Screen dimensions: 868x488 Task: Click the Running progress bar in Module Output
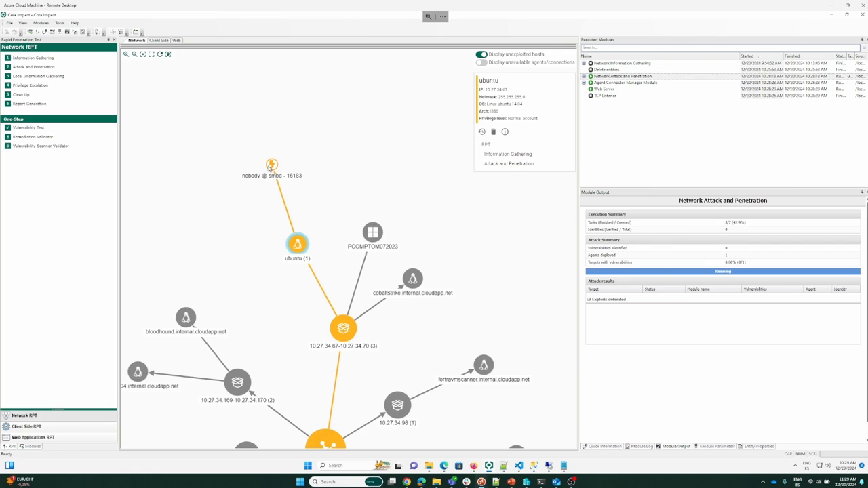723,272
